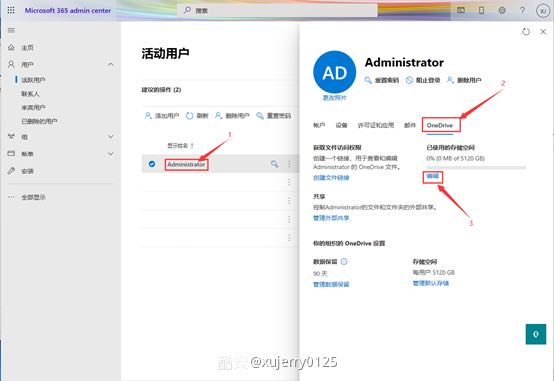Click the data retention info icon
Viewport: 554px width, 381px height.
[344, 262]
